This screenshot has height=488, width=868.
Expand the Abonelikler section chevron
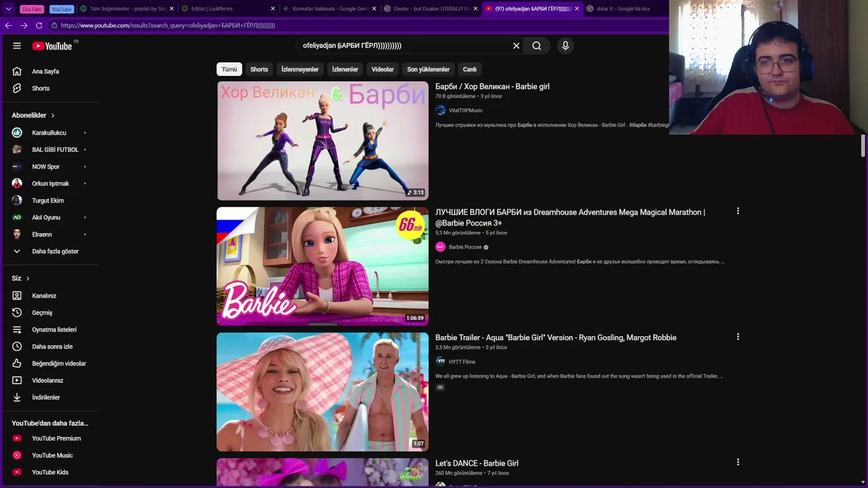52,115
